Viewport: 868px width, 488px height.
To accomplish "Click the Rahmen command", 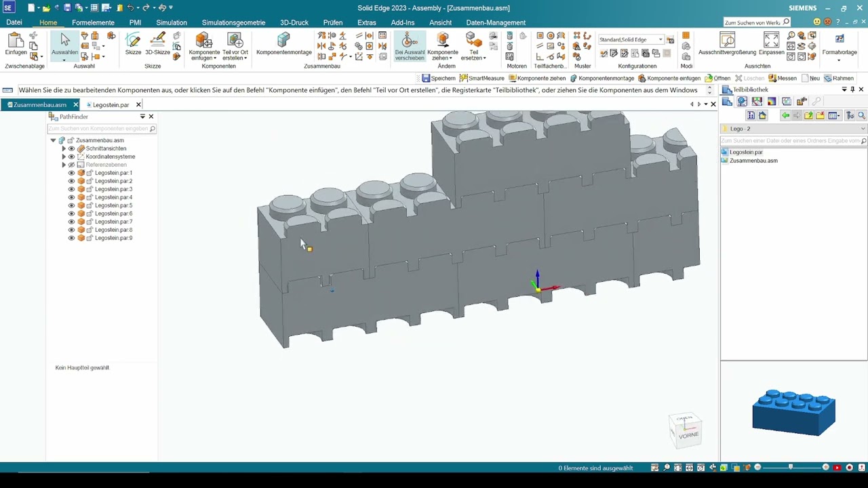I will pos(838,78).
